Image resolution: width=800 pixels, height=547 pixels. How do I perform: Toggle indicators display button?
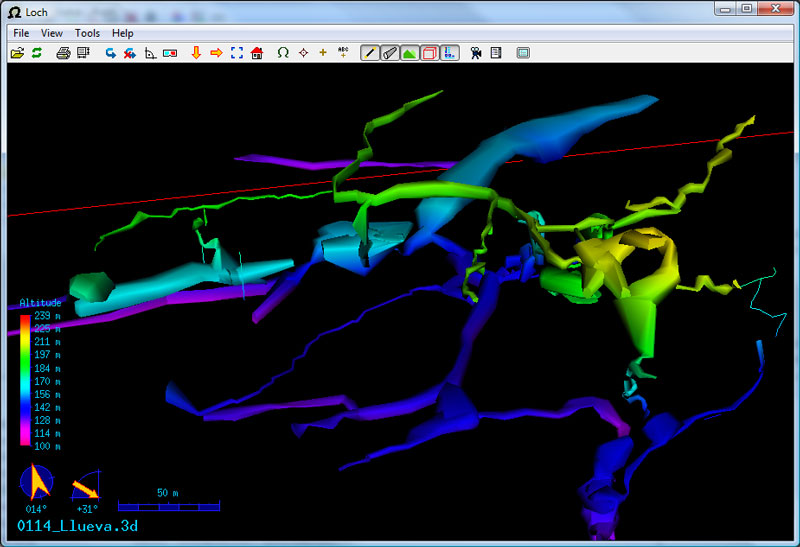point(449,53)
